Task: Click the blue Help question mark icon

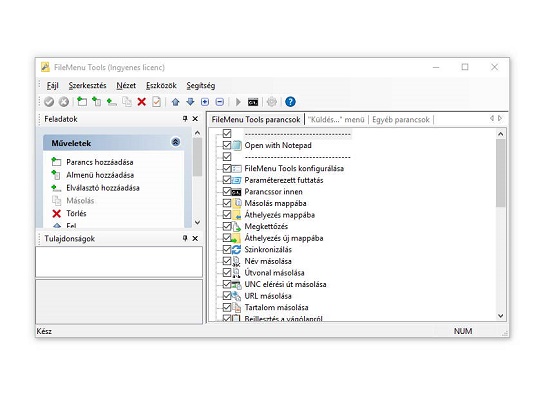Action: click(290, 102)
